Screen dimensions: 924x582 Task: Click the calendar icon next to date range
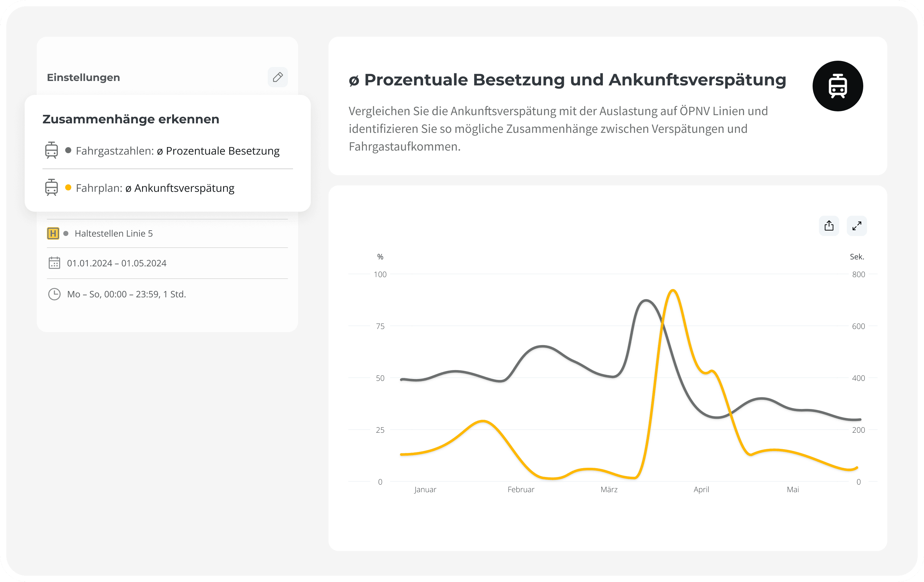point(54,263)
